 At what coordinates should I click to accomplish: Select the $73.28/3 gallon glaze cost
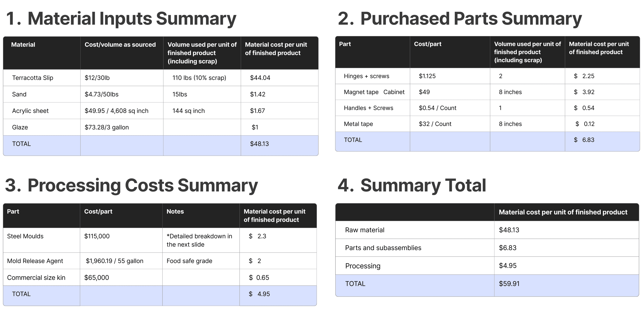click(107, 127)
